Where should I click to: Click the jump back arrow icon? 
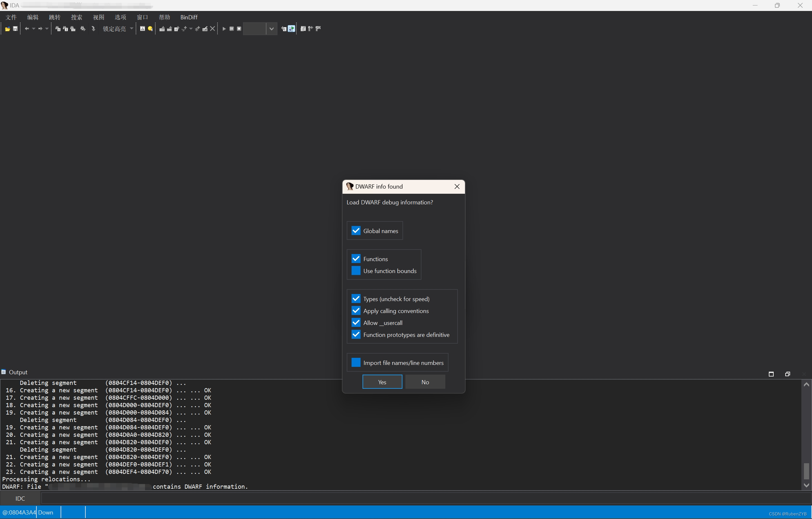(27, 29)
